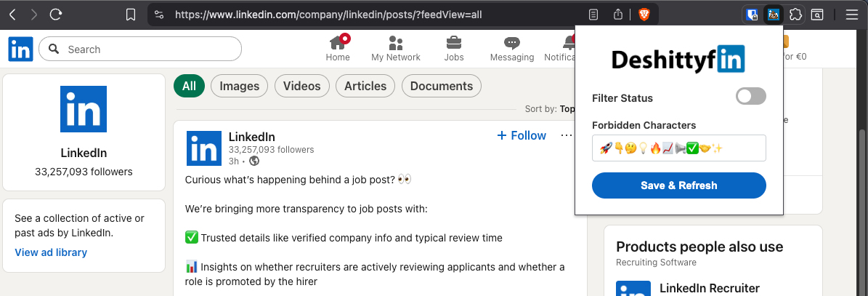Bookmark this page with bookmark icon
This screenshot has height=296, width=868.
[131, 15]
